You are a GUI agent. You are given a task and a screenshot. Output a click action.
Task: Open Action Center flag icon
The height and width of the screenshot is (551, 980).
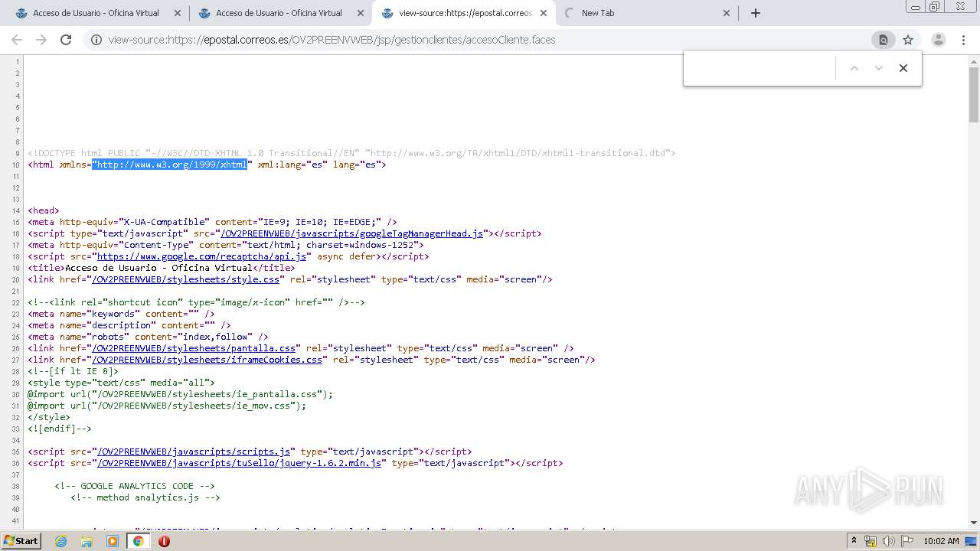pyautogui.click(x=908, y=541)
